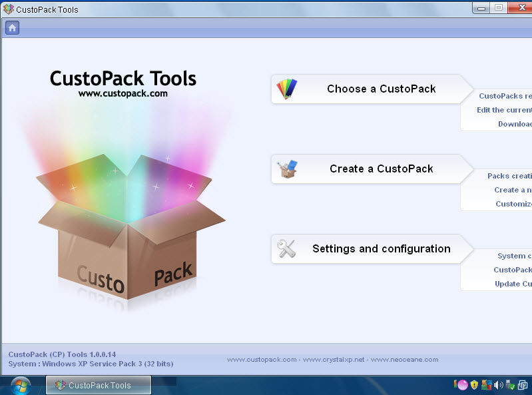Select the 'Create a n…' sub-link
This screenshot has width=532, height=395.
(513, 190)
